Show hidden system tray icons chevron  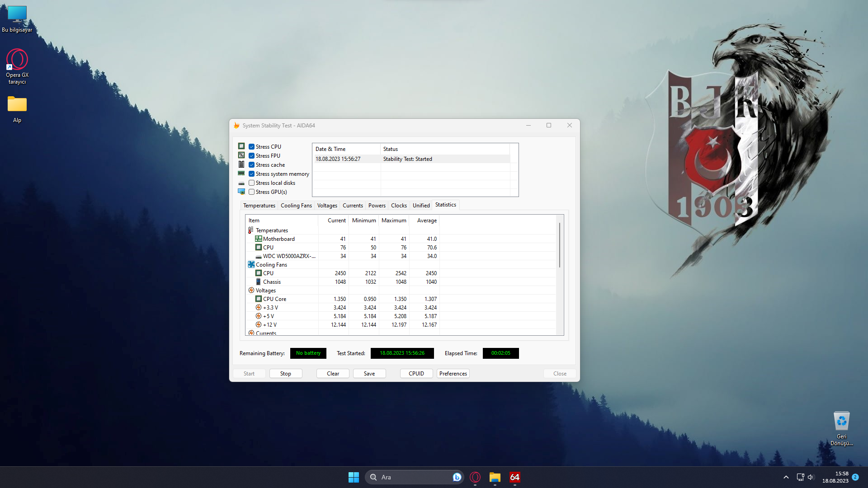[786, 477]
